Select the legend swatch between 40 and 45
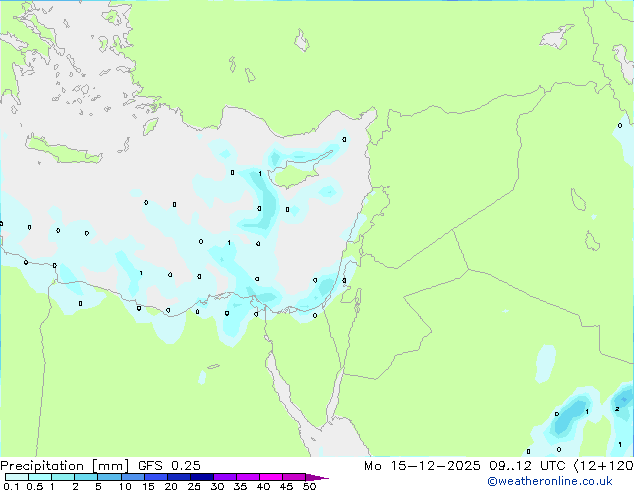Image resolution: width=634 pixels, height=490 pixels. (x=271, y=477)
